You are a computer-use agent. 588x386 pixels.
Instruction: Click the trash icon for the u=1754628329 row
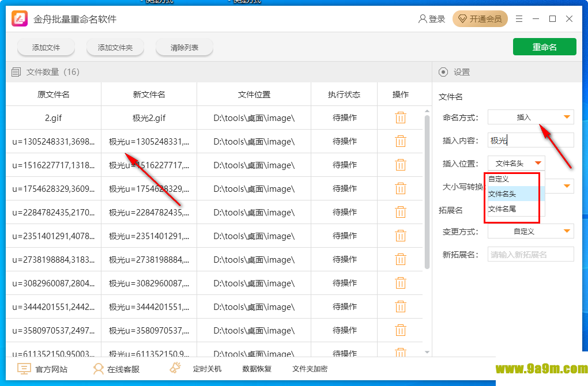point(401,188)
